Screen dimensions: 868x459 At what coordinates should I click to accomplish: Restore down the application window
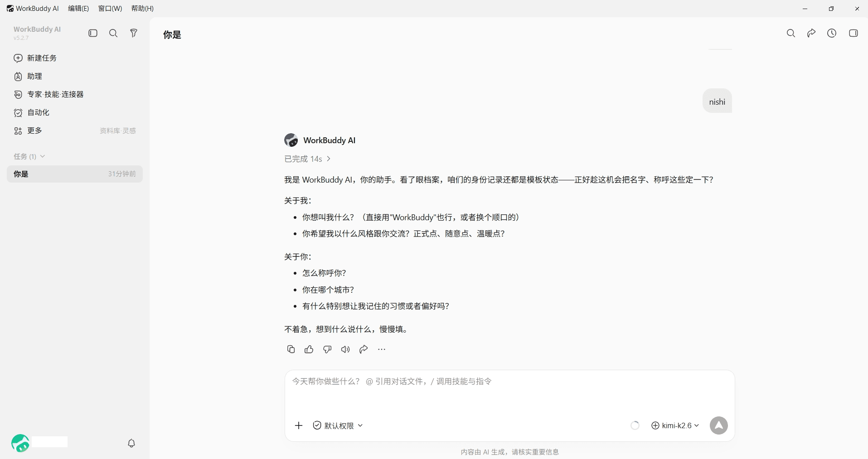[831, 9]
